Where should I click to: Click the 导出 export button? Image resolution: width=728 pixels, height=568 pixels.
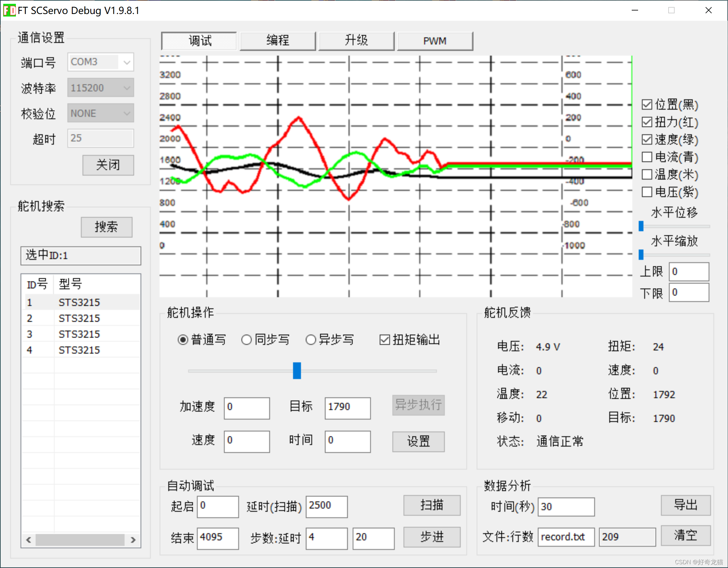pyautogui.click(x=685, y=505)
